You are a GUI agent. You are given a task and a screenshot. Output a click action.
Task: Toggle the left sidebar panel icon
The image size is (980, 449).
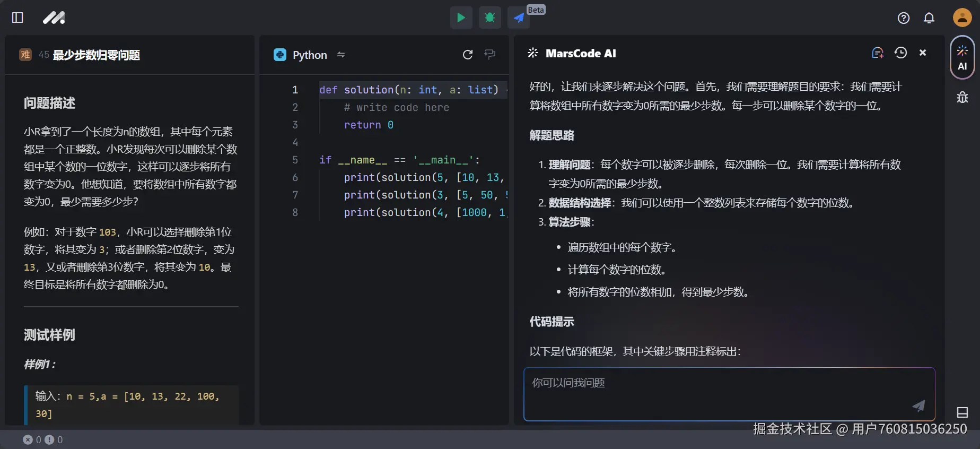pos(17,18)
